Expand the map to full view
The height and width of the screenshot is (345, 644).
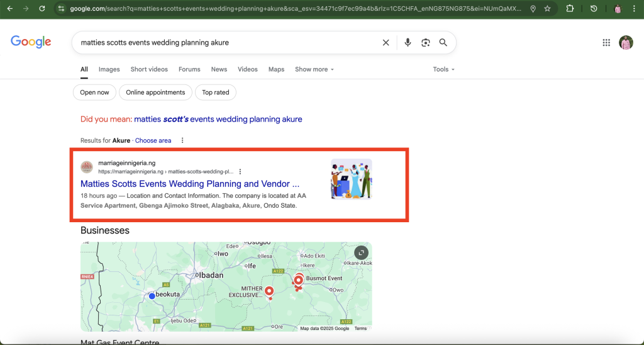pos(361,252)
